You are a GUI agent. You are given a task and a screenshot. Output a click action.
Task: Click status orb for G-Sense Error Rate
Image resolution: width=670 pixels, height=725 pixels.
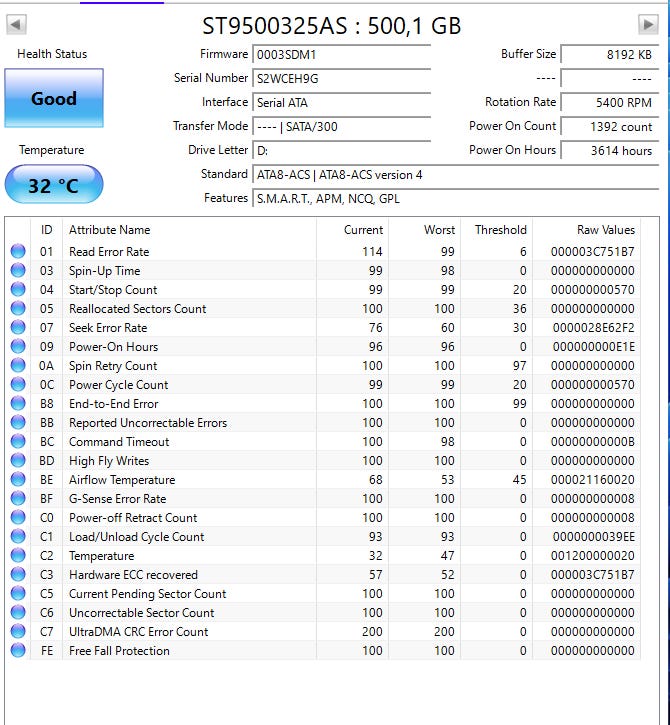point(18,498)
